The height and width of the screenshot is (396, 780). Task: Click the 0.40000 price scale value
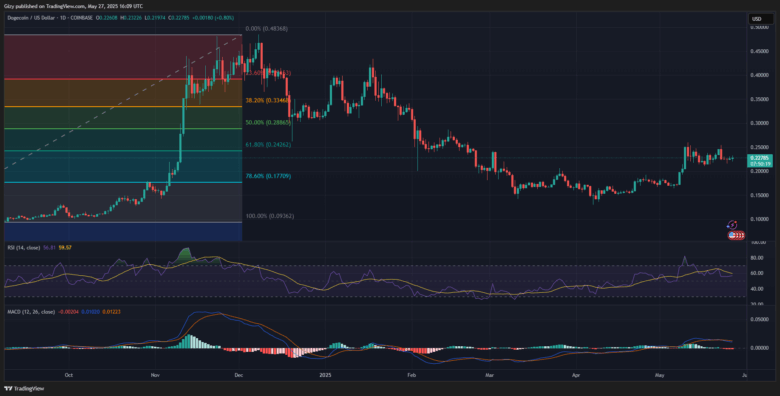tap(759, 75)
